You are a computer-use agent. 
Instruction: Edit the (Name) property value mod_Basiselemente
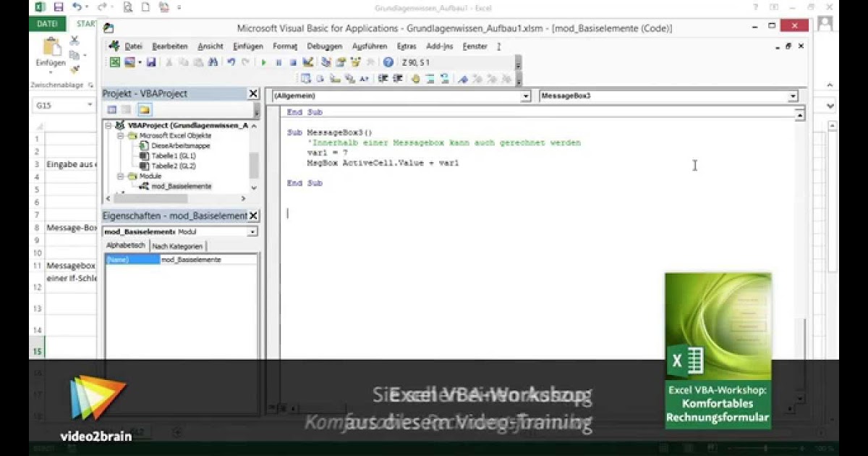[x=208, y=259]
